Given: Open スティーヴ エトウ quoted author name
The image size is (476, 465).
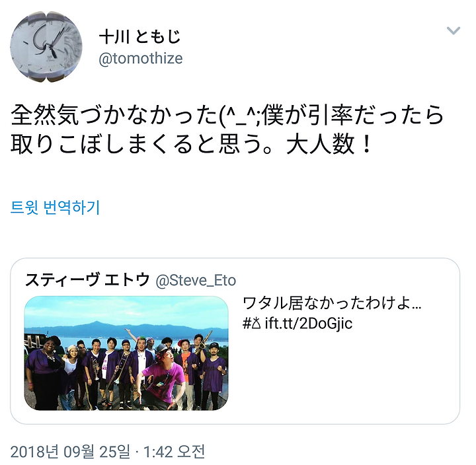Looking at the screenshot, I should coord(87,279).
